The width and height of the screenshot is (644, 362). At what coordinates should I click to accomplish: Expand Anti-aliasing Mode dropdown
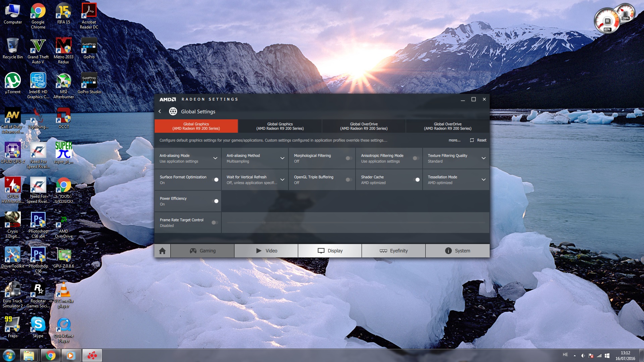point(215,158)
